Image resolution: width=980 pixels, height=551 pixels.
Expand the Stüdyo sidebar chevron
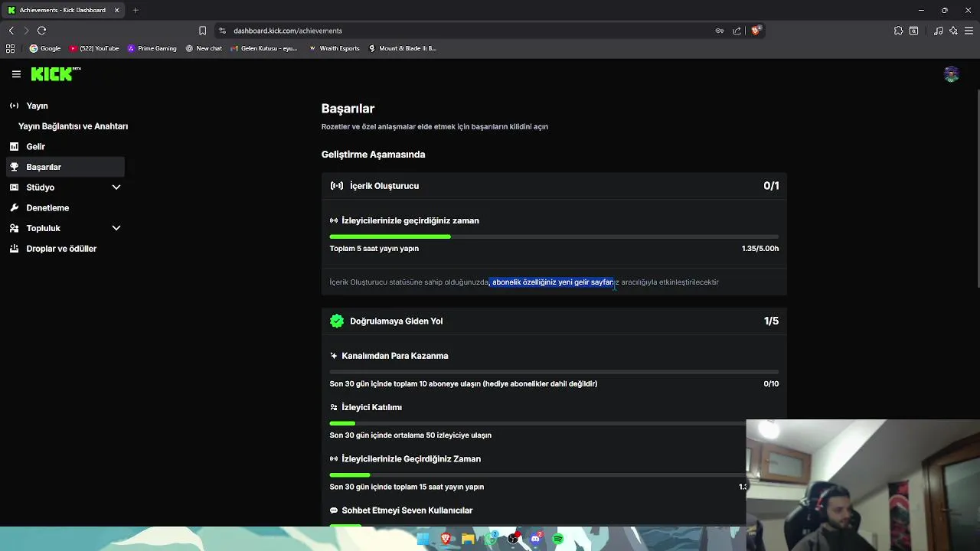click(116, 187)
